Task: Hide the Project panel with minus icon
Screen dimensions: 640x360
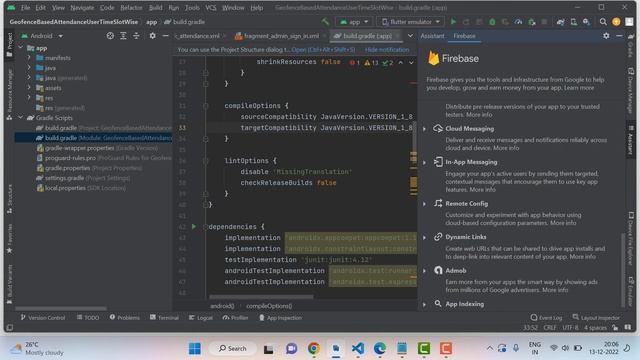Action: click(165, 36)
